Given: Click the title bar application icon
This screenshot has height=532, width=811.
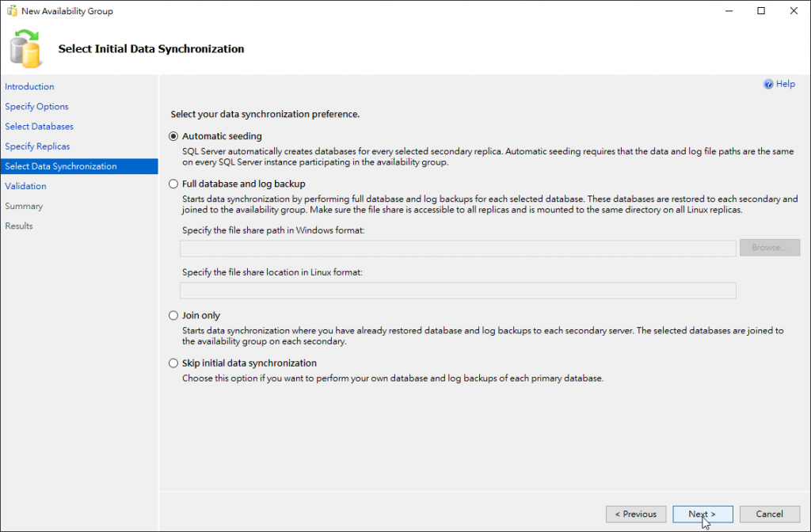Looking at the screenshot, I should click(x=11, y=11).
